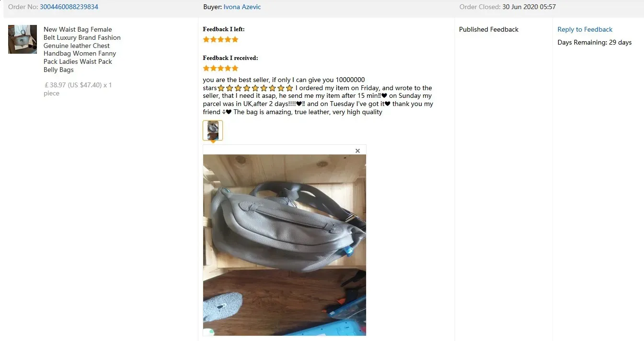644x341 pixels.
Task: Select the small review photo thumbnail
Action: click(213, 130)
